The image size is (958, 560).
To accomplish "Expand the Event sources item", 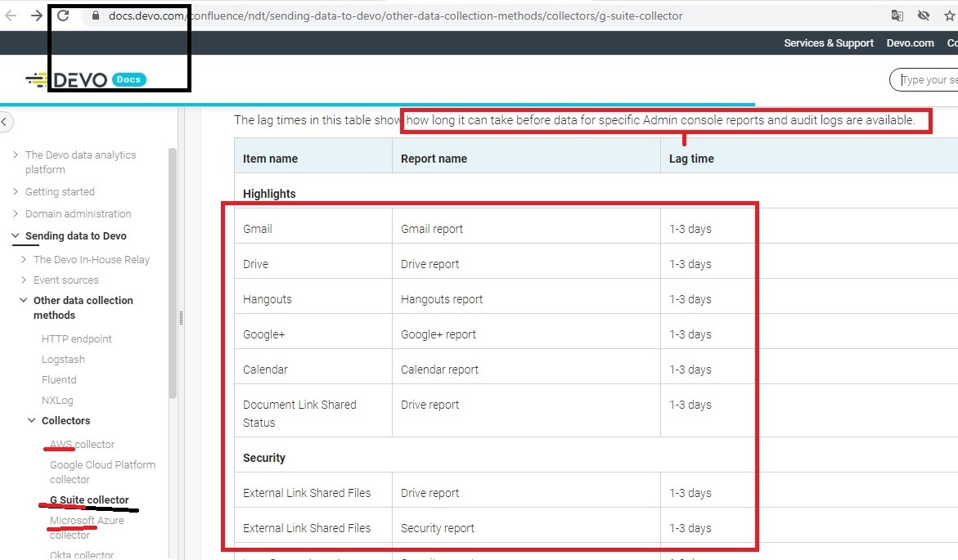I will click(x=24, y=280).
